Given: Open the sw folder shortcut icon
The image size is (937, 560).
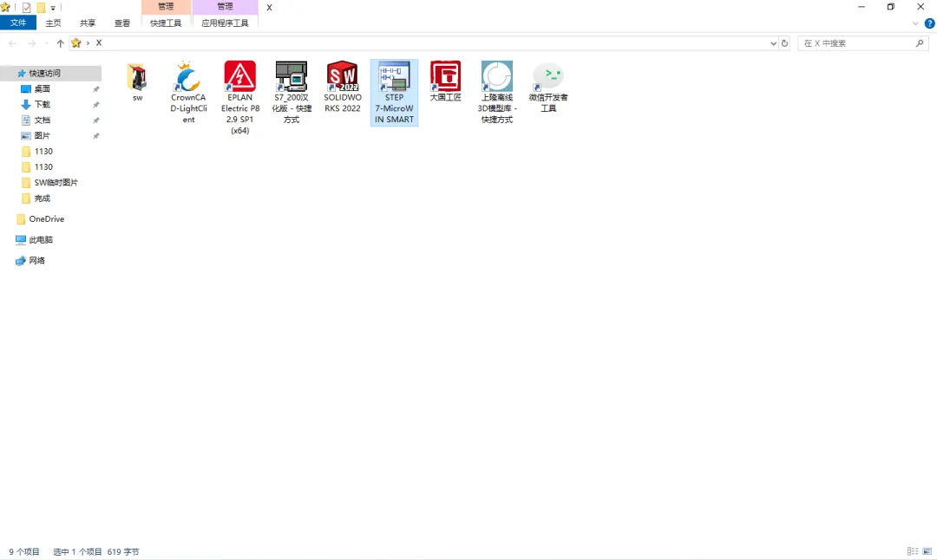Looking at the screenshot, I should tap(137, 77).
